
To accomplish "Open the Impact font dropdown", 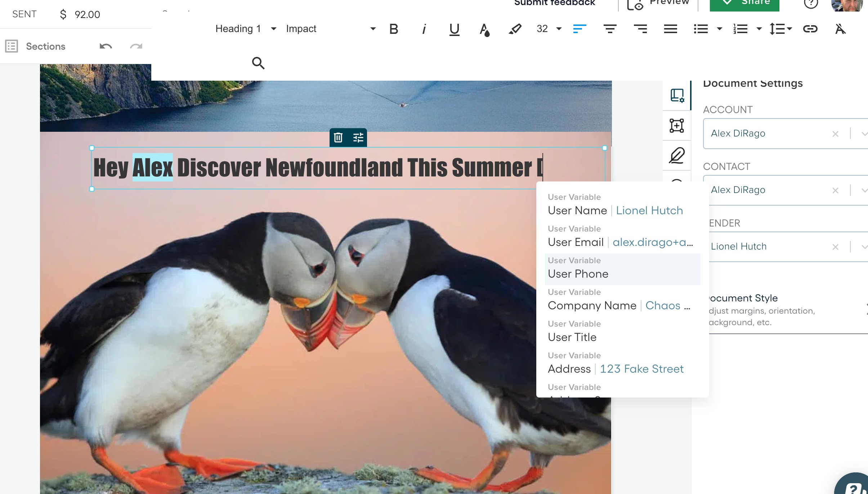I will [331, 29].
